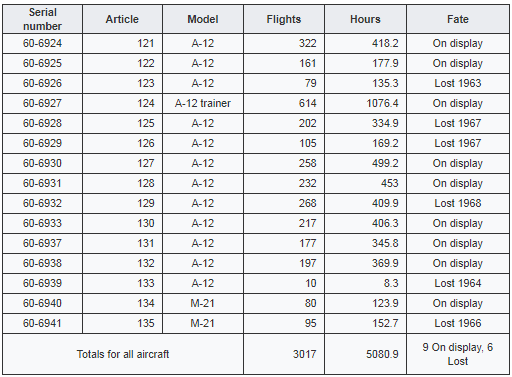Select serial number 60-6941 cell
The width and height of the screenshot is (512, 377).
point(42,323)
